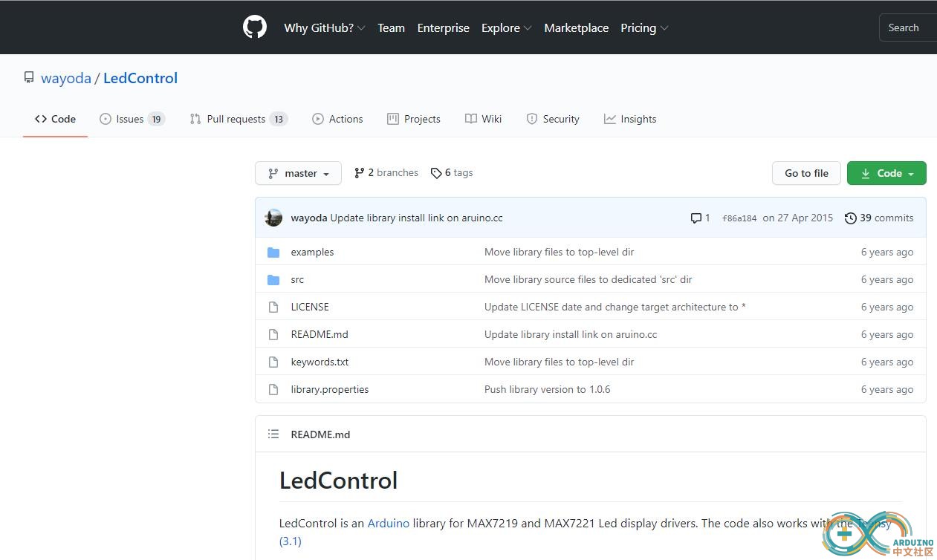Open the keywords.txt file

[320, 362]
